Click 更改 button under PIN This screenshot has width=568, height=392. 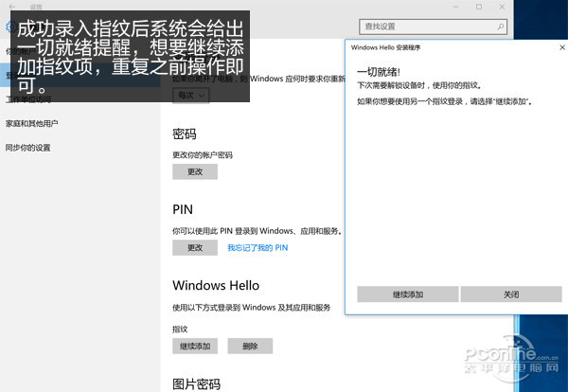point(195,248)
